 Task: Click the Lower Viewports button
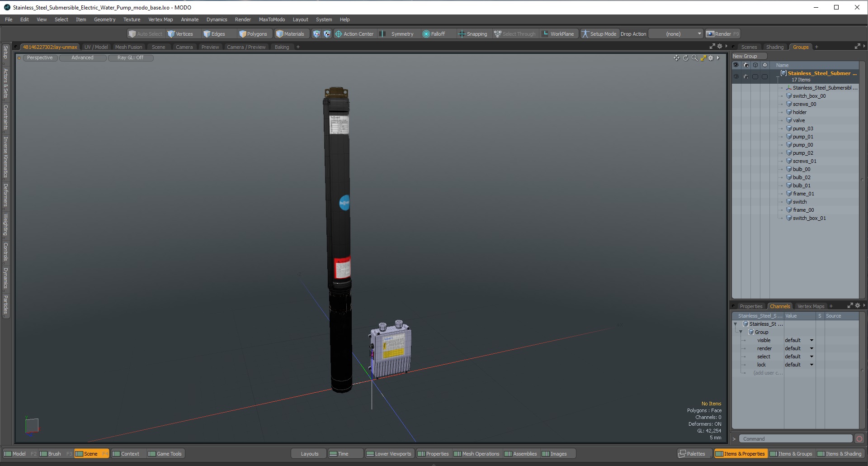(389, 454)
